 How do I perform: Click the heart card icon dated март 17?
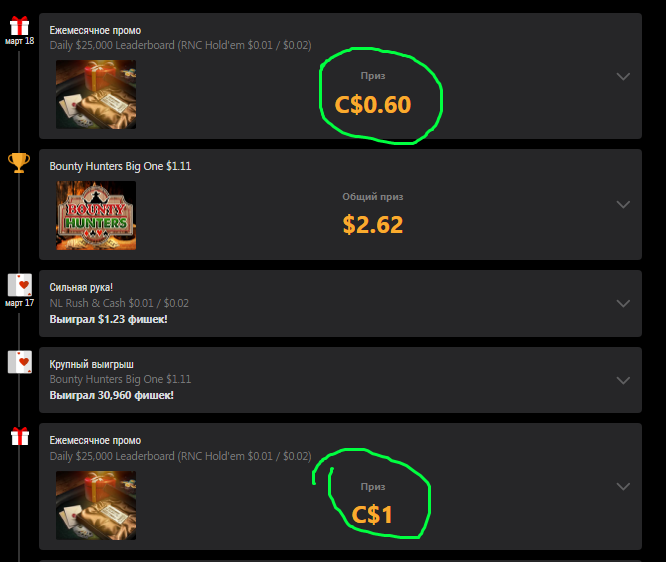pyautogui.click(x=20, y=285)
